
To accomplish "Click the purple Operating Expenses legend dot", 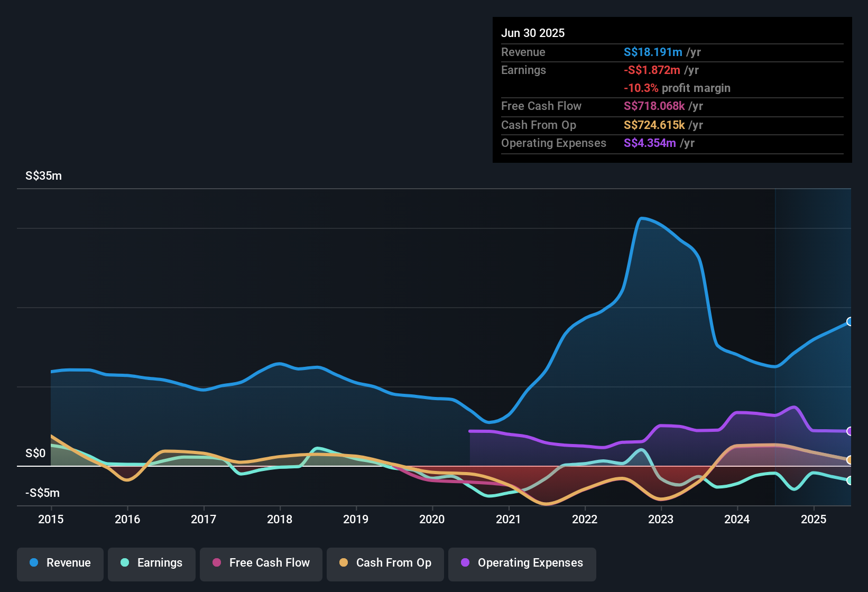I will (x=464, y=563).
